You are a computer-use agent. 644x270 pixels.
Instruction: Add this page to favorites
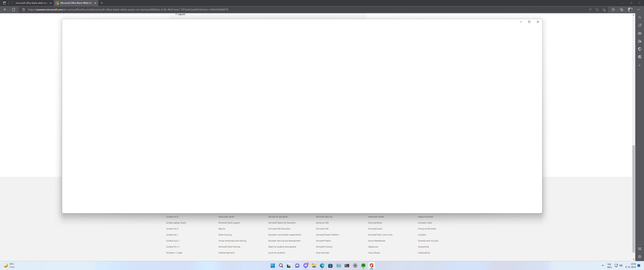click(x=604, y=10)
